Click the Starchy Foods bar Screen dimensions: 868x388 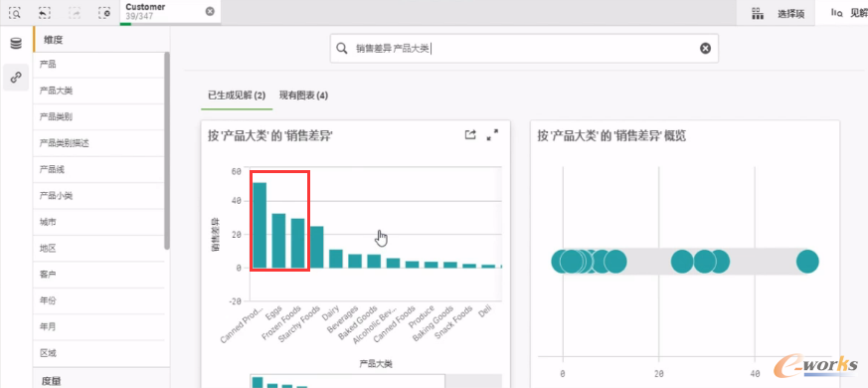click(316, 247)
